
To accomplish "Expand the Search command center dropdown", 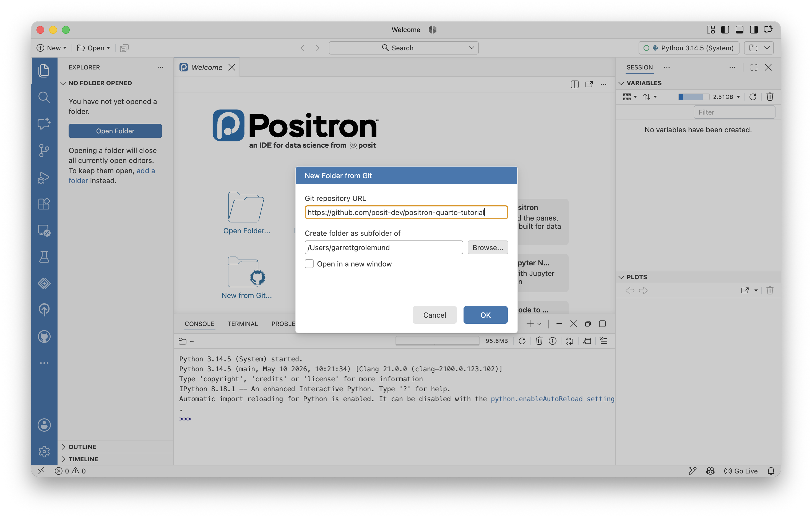I will pos(472,48).
